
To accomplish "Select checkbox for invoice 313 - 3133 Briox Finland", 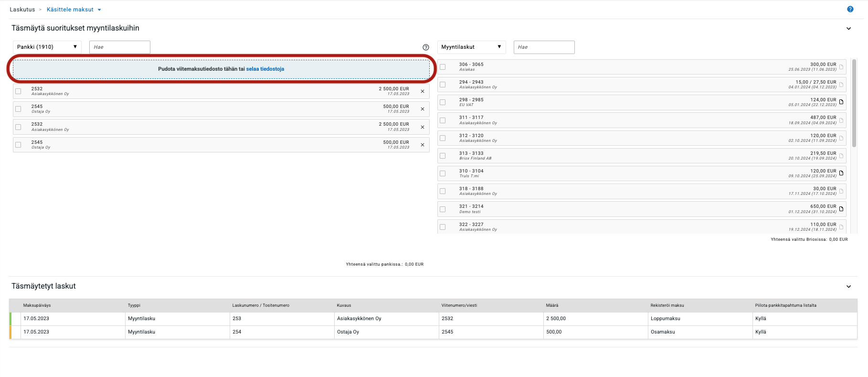I will 443,156.
